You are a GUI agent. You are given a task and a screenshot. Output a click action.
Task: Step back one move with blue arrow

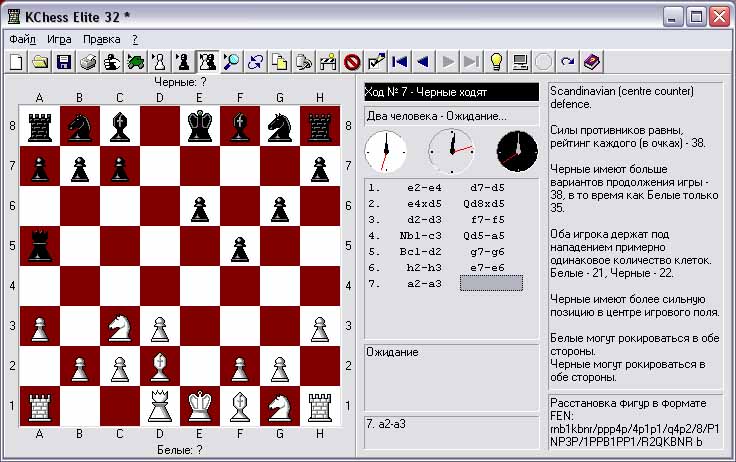[x=423, y=62]
